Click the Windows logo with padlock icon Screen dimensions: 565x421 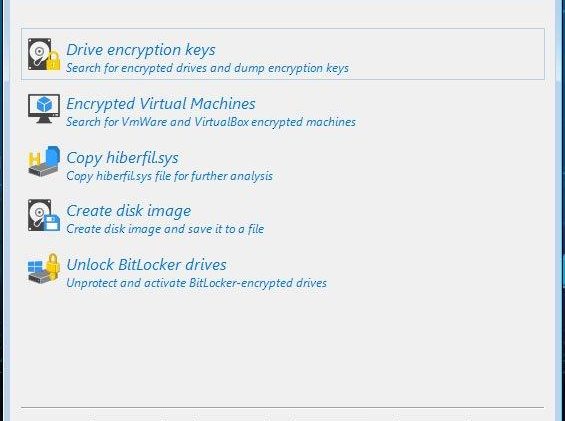(44, 269)
